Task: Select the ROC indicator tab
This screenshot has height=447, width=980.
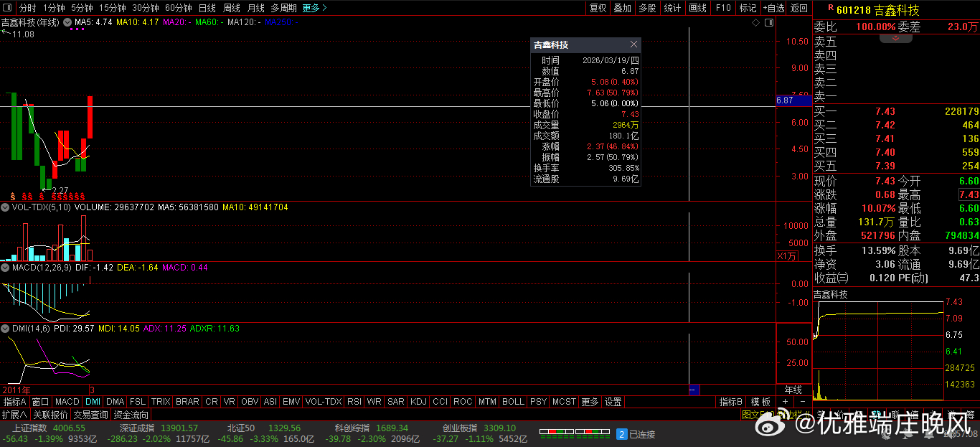Action: pyautogui.click(x=463, y=402)
